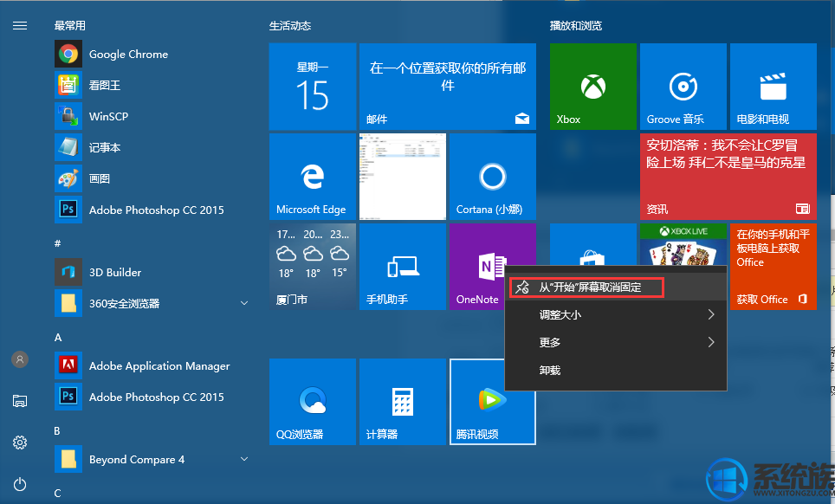Screen dimensions: 835x504
Task: Launch Adobe Photoshop CC 2015 in most used
Action: [x=152, y=210]
